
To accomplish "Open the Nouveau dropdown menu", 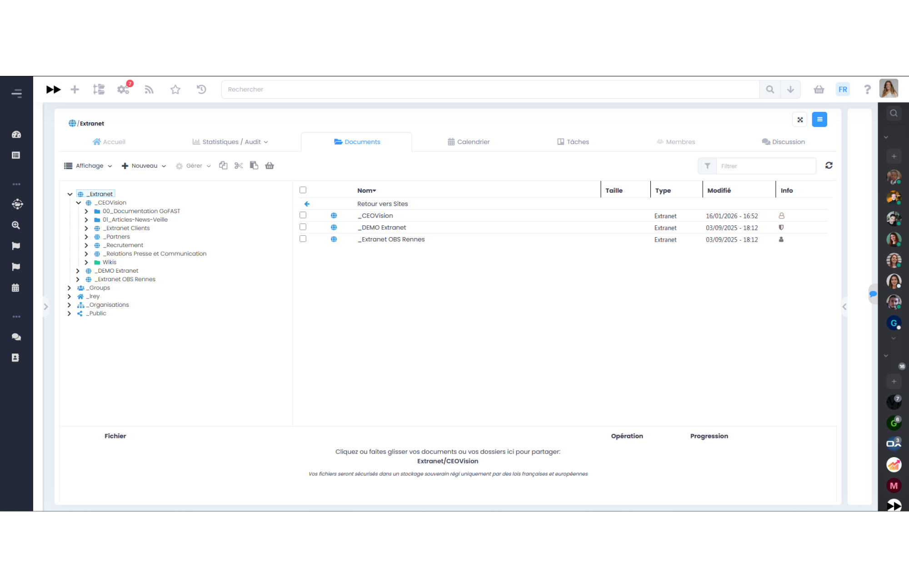I will coord(144,166).
